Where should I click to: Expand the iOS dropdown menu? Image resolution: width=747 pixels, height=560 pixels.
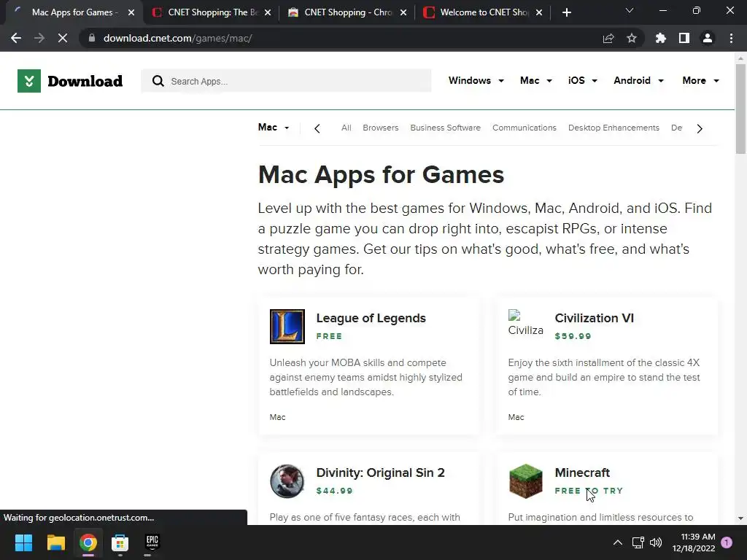coord(583,80)
